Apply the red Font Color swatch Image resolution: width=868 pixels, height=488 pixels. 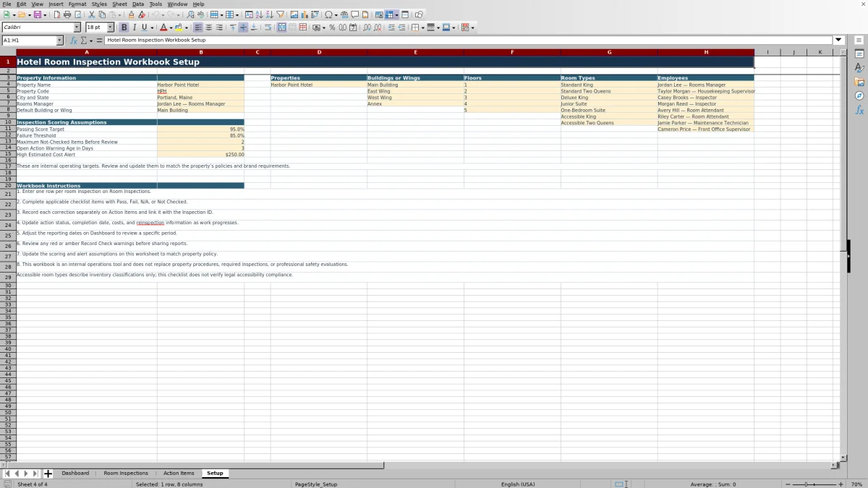[163, 27]
